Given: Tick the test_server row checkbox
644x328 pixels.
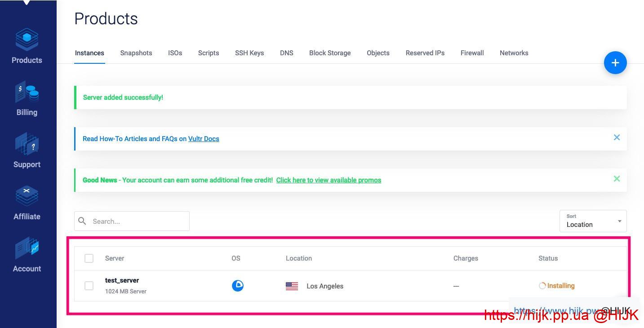Looking at the screenshot, I should click(x=89, y=286).
